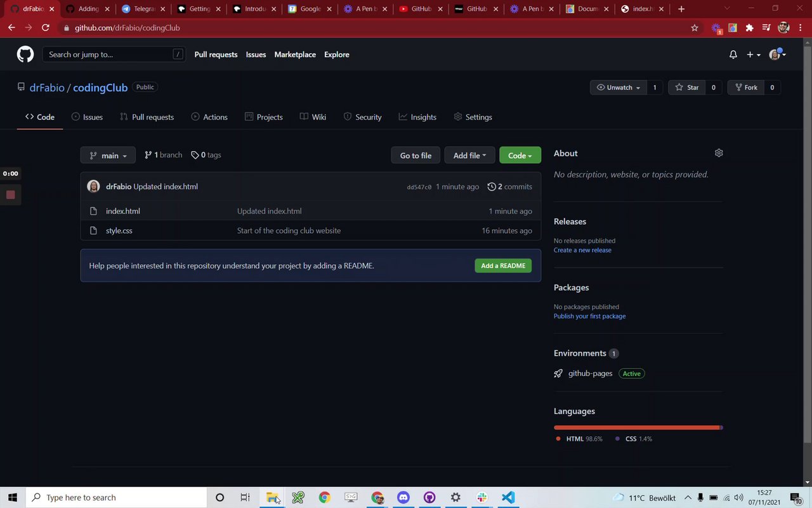The width and height of the screenshot is (812, 508).
Task: Open the drFabio owner link
Action: (x=47, y=88)
